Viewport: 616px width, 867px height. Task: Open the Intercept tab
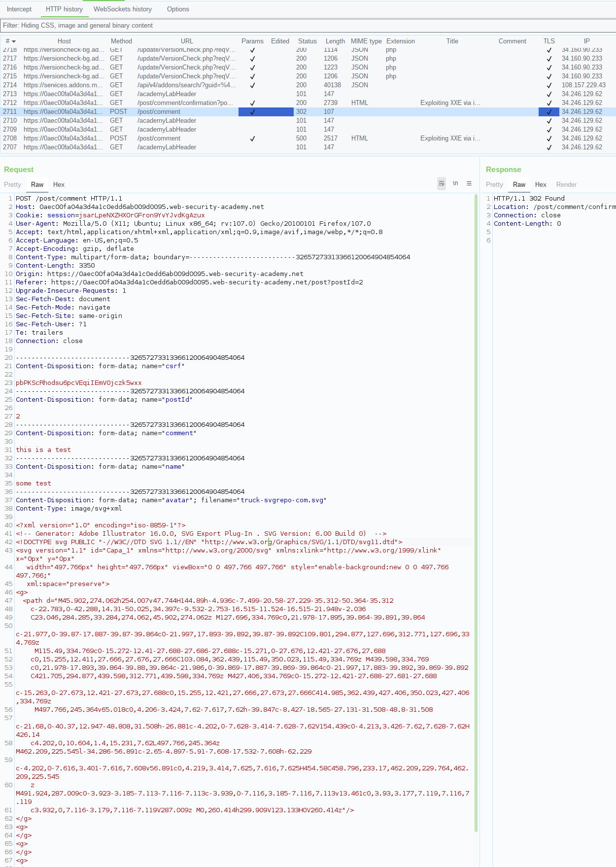(19, 9)
